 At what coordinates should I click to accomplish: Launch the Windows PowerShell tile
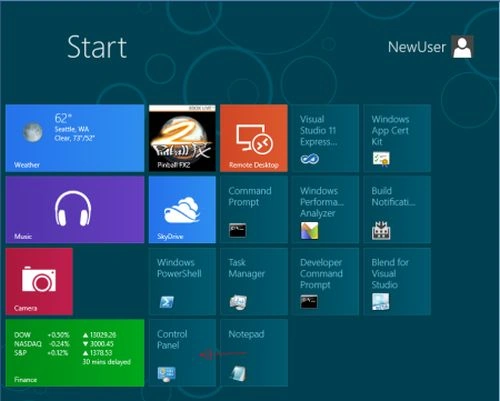click(x=182, y=281)
